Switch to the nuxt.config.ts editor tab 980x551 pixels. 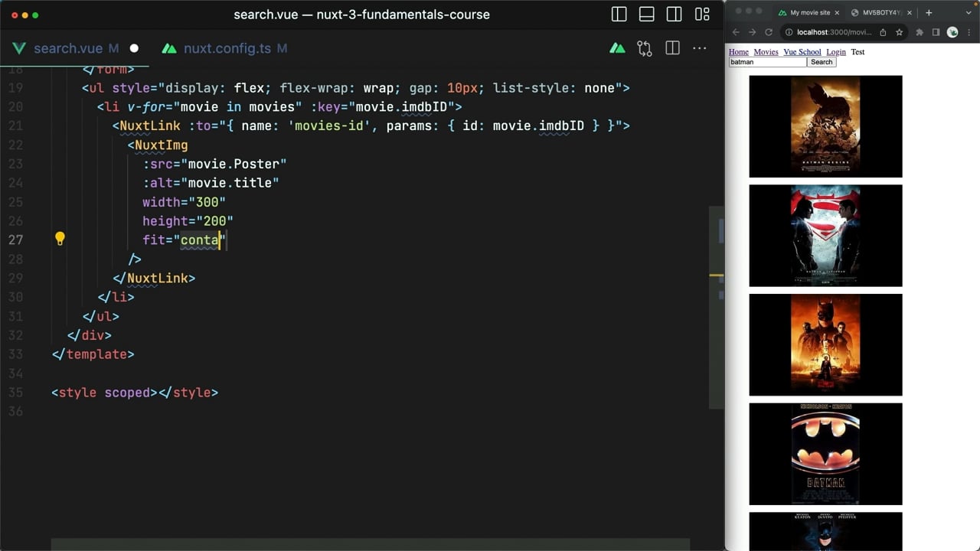pos(227,48)
